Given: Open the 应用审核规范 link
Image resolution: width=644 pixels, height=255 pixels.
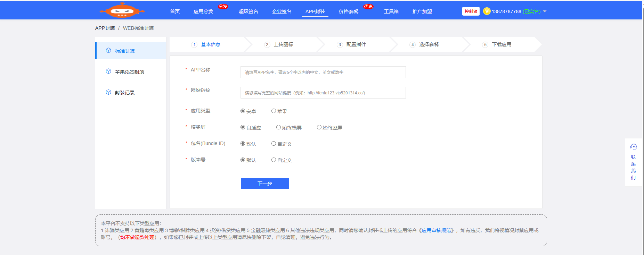Looking at the screenshot, I should [x=436, y=230].
